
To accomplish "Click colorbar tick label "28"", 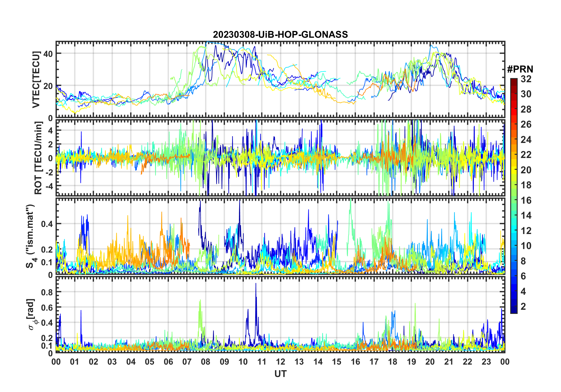I will pyautogui.click(x=526, y=109).
